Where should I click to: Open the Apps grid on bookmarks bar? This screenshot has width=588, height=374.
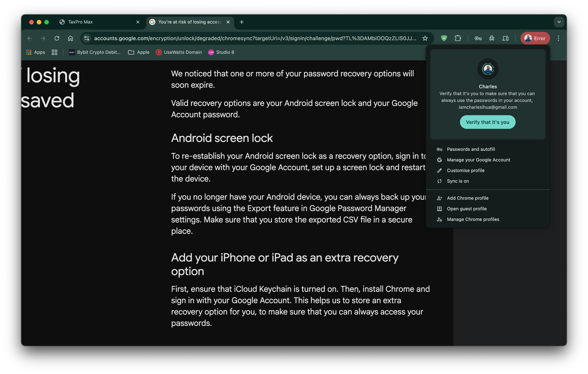click(35, 52)
